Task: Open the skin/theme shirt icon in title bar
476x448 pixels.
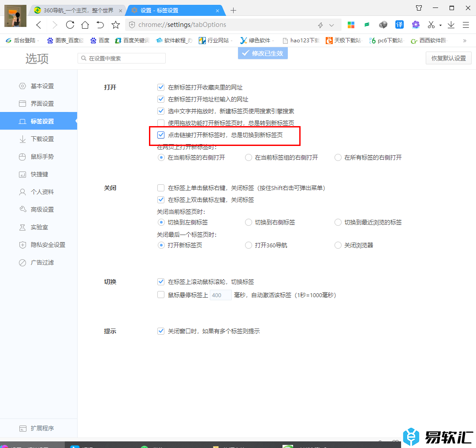Action: click(419, 8)
